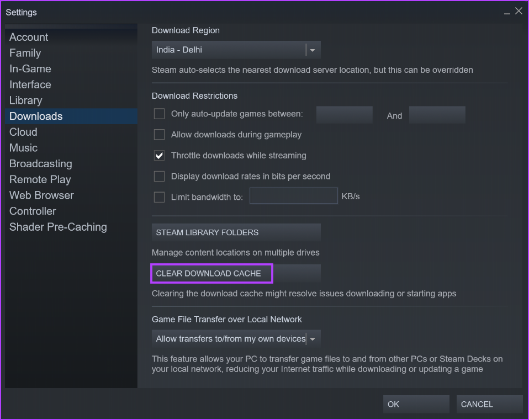This screenshot has height=420, width=529.
Task: Open Interface settings
Action: (30, 84)
